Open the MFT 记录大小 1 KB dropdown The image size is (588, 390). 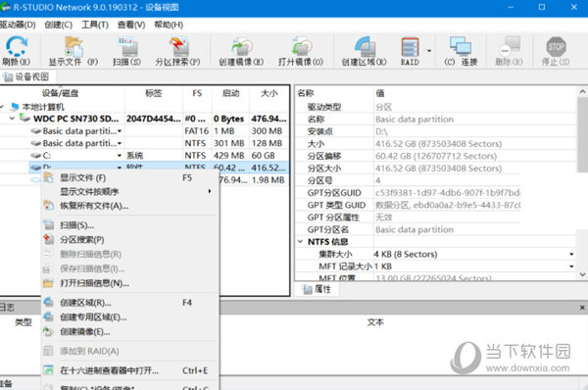(x=571, y=267)
